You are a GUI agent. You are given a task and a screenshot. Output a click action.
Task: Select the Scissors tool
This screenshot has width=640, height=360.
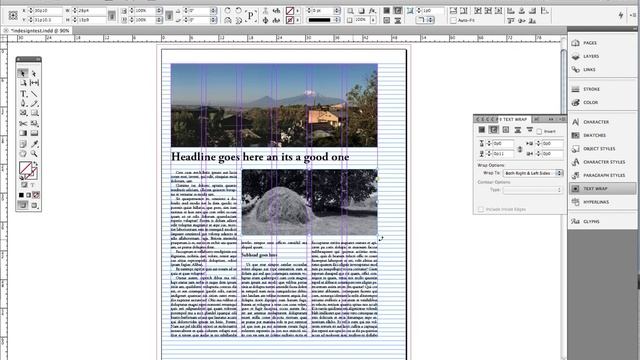[23, 123]
